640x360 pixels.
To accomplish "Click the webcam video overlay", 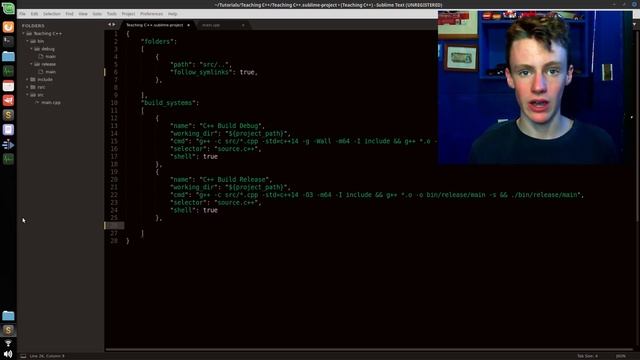I will (x=535, y=87).
